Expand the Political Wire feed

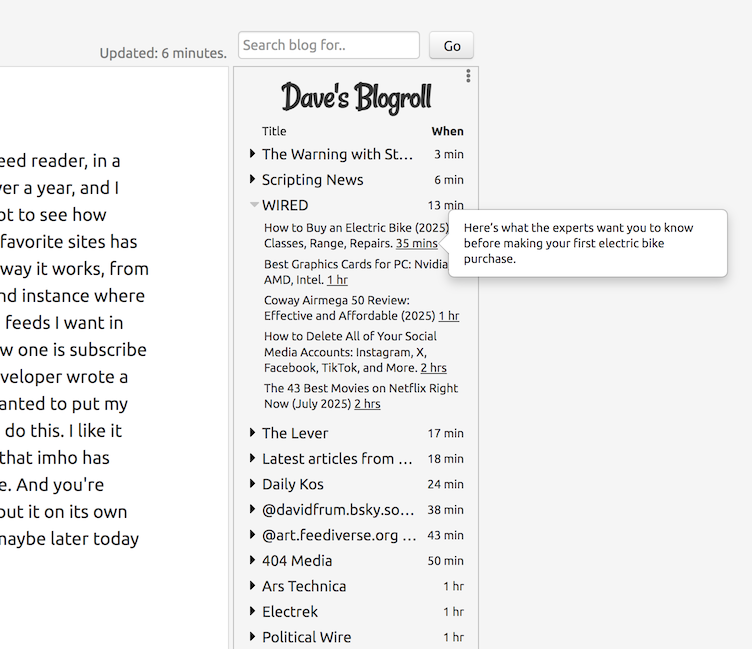tap(252, 637)
